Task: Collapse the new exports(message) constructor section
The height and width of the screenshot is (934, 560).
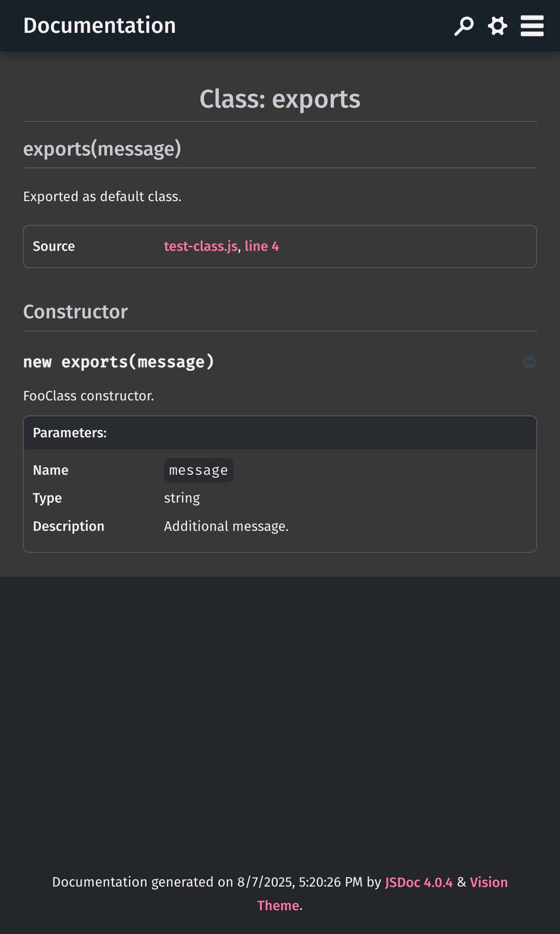Action: (529, 362)
